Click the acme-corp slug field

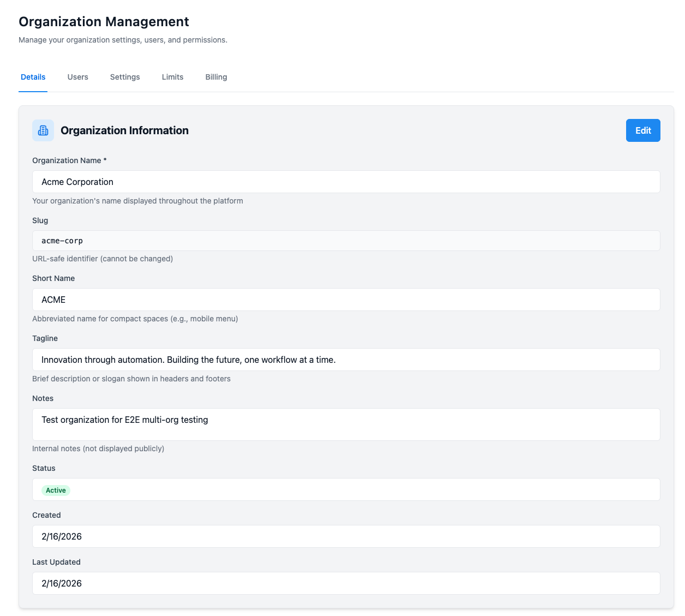coord(346,241)
